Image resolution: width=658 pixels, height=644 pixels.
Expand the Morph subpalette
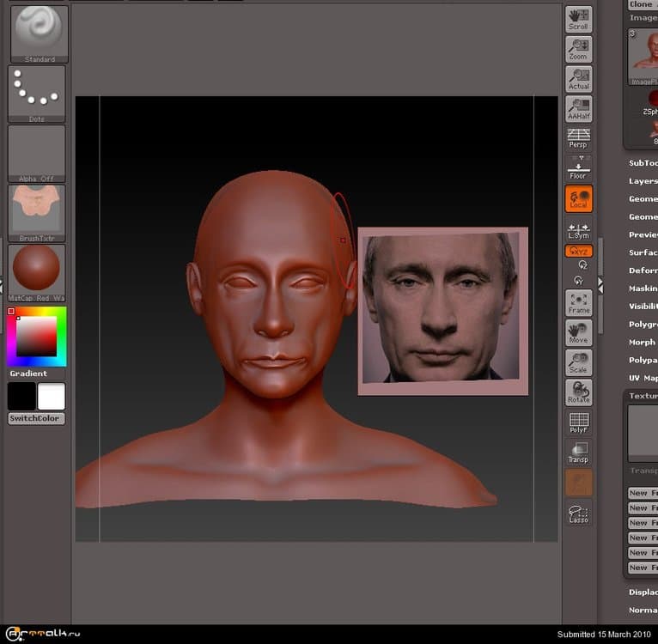(x=643, y=343)
